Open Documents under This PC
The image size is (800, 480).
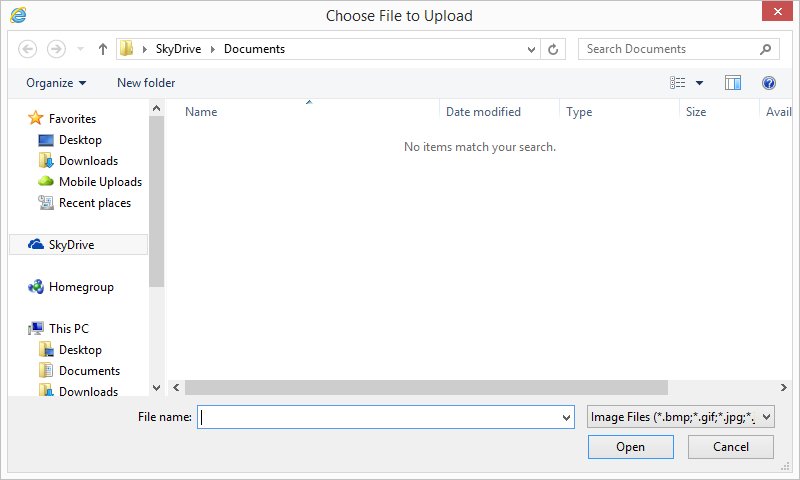point(89,371)
